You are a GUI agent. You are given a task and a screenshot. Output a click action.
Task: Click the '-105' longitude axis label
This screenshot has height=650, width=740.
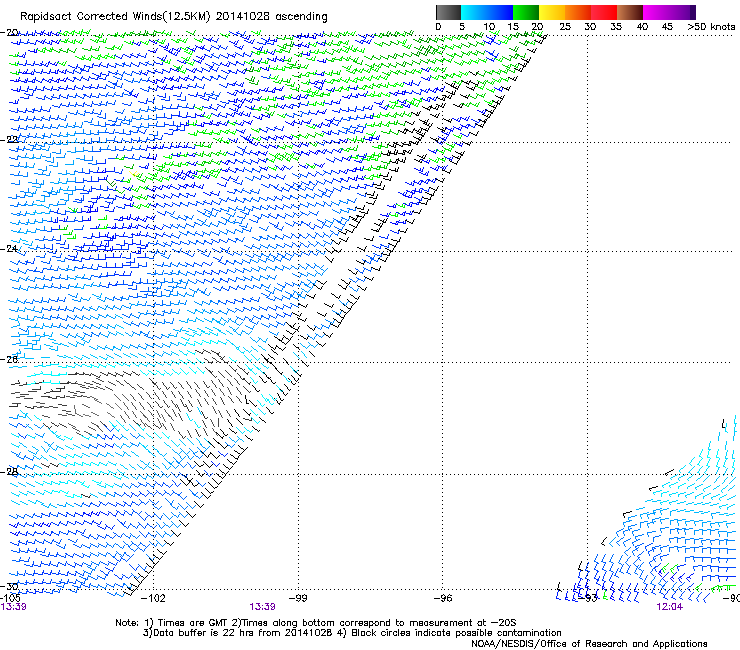pyautogui.click(x=10, y=598)
